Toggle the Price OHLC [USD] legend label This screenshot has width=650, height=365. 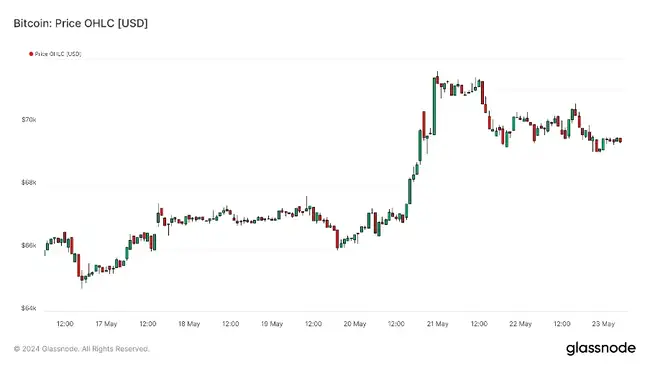click(58, 54)
